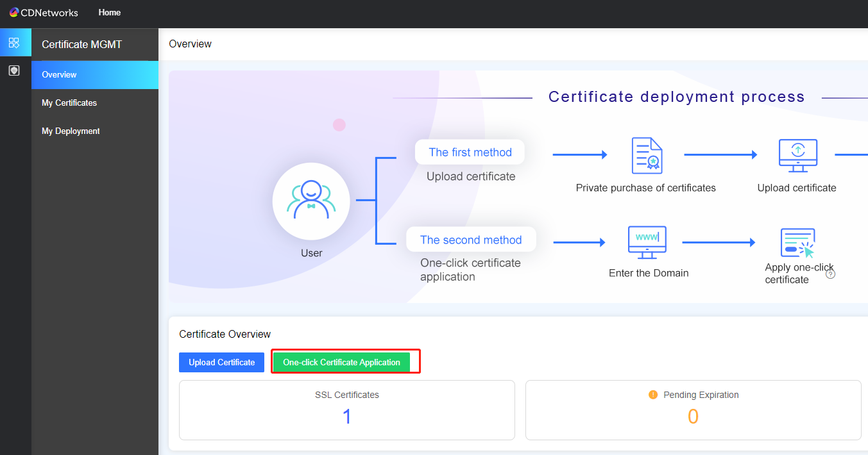
Task: Click the Enter the Domain text
Action: (649, 273)
